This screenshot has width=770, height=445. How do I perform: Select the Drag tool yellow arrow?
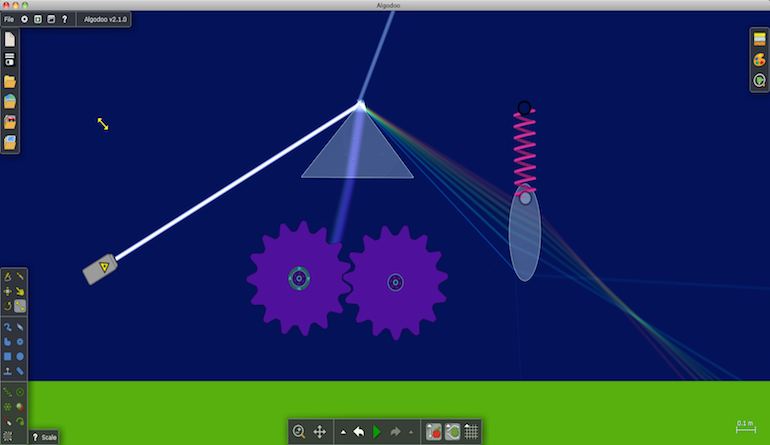pos(20,291)
